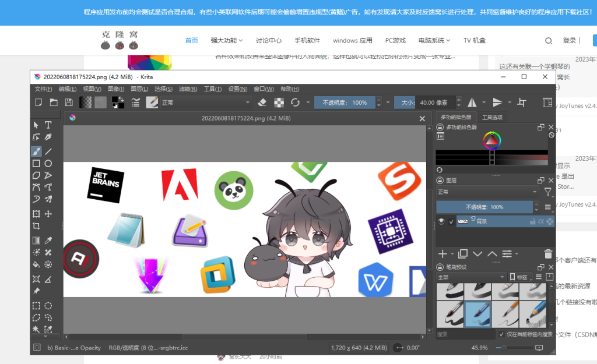Select the Polygon tool
The image size is (597, 364).
(x=36, y=175)
